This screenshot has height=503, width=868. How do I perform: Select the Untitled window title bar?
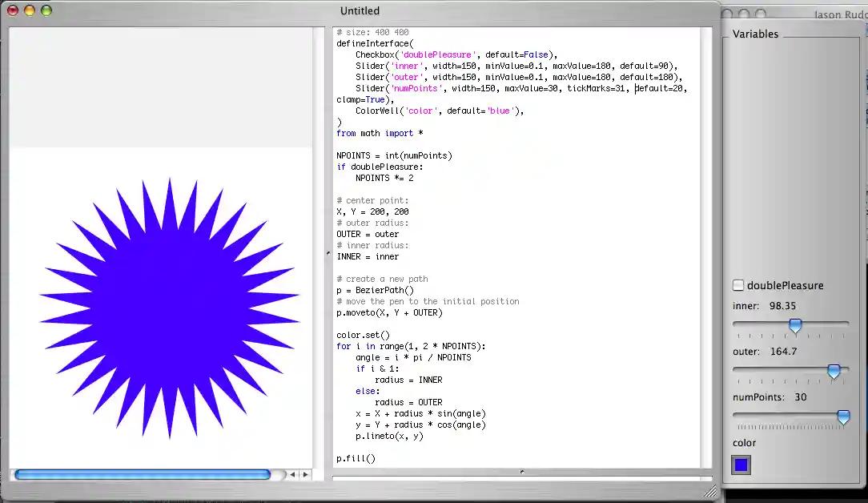coord(360,10)
